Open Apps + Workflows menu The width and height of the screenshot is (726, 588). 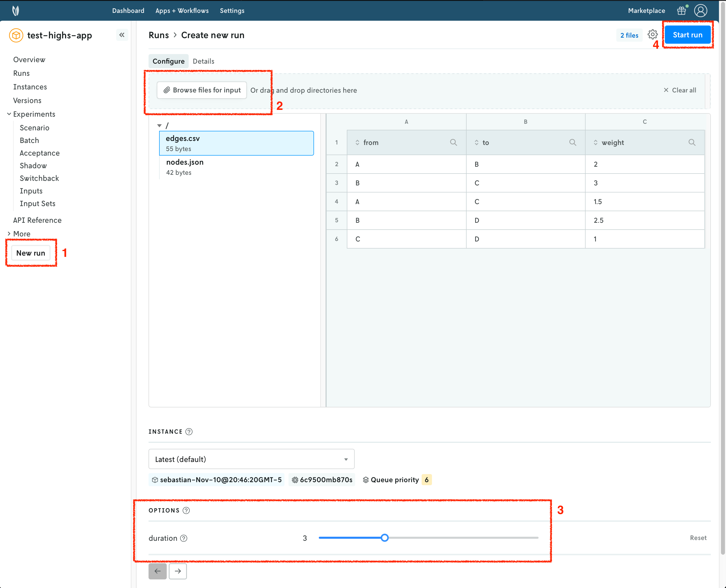(x=182, y=11)
